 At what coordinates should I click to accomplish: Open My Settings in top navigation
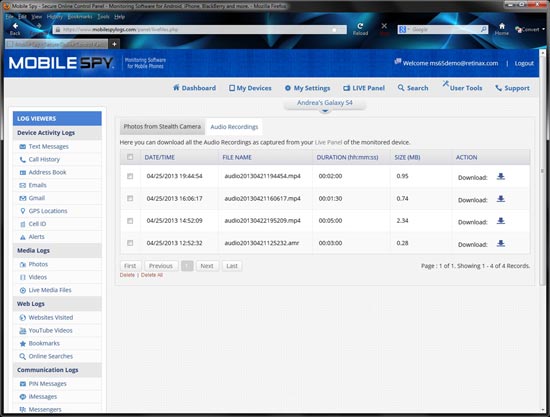click(x=307, y=88)
